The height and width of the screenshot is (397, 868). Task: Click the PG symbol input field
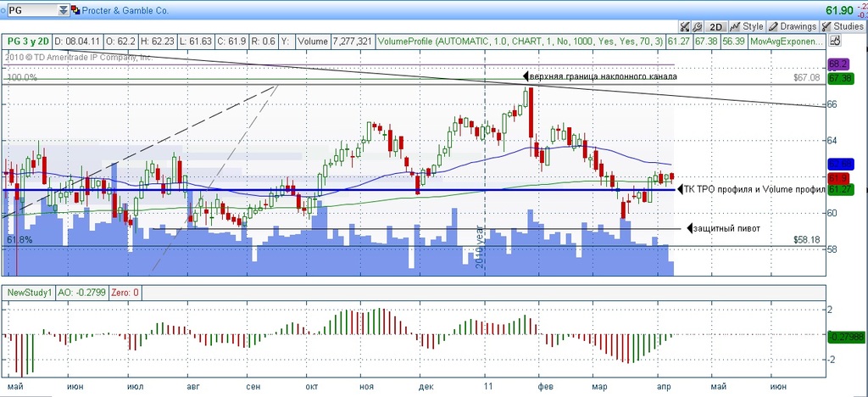(31, 10)
